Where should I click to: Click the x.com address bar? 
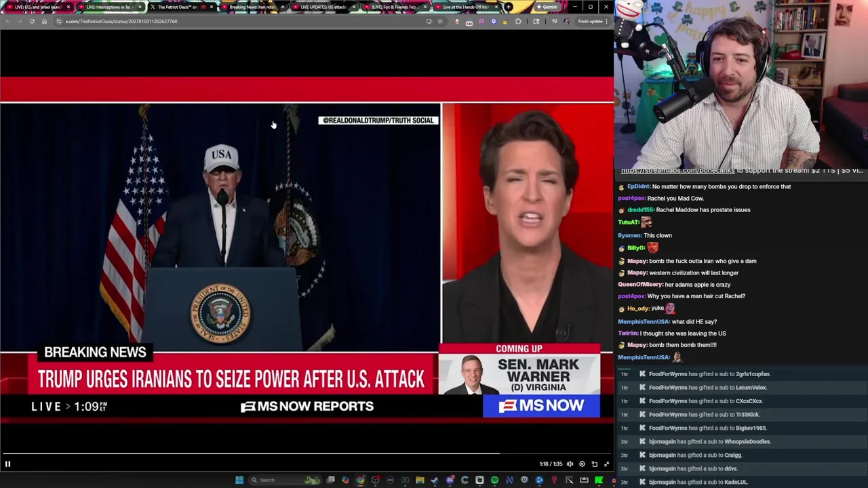pyautogui.click(x=237, y=21)
